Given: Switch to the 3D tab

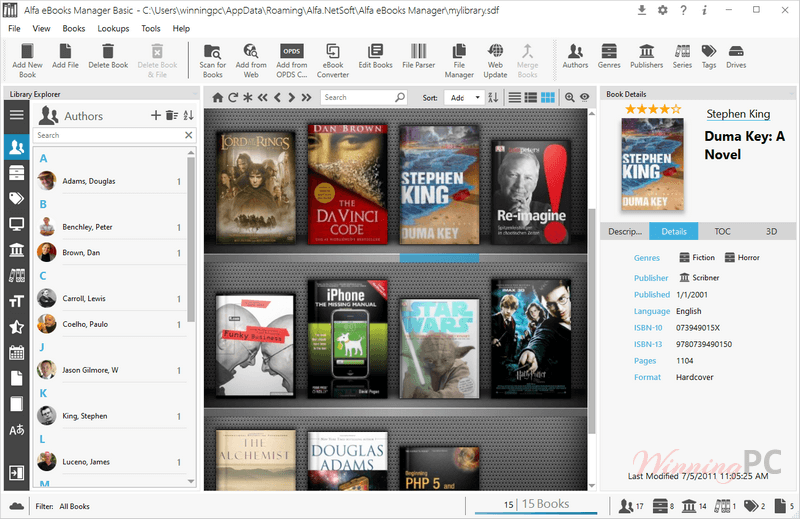Looking at the screenshot, I should coord(771,231).
